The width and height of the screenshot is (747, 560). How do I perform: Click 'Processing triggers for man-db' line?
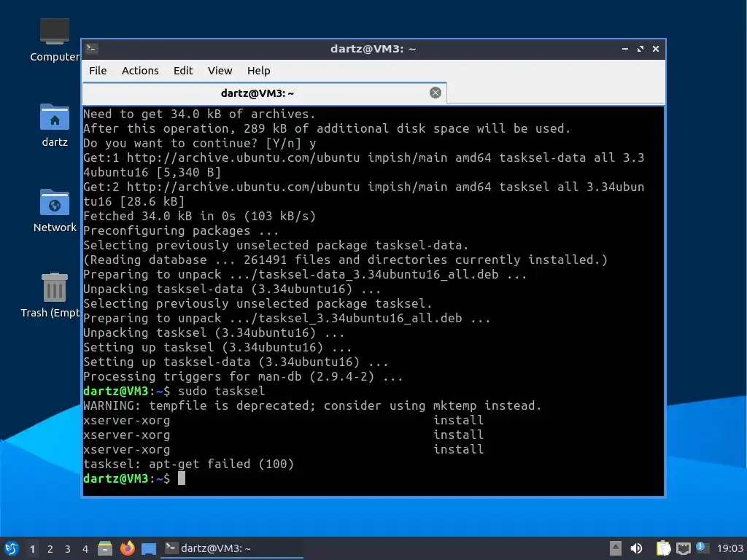click(x=243, y=377)
